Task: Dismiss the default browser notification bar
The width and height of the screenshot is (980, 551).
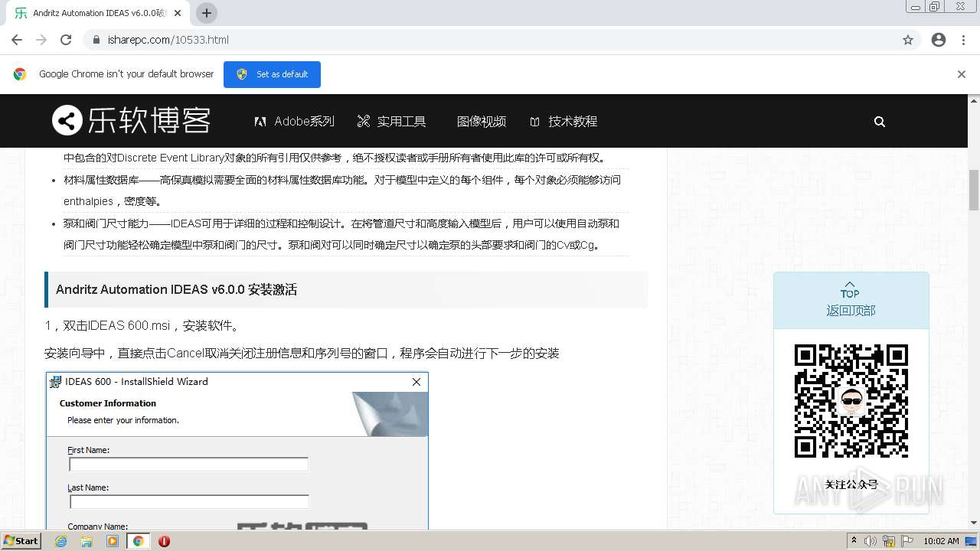Action: pyautogui.click(x=962, y=74)
